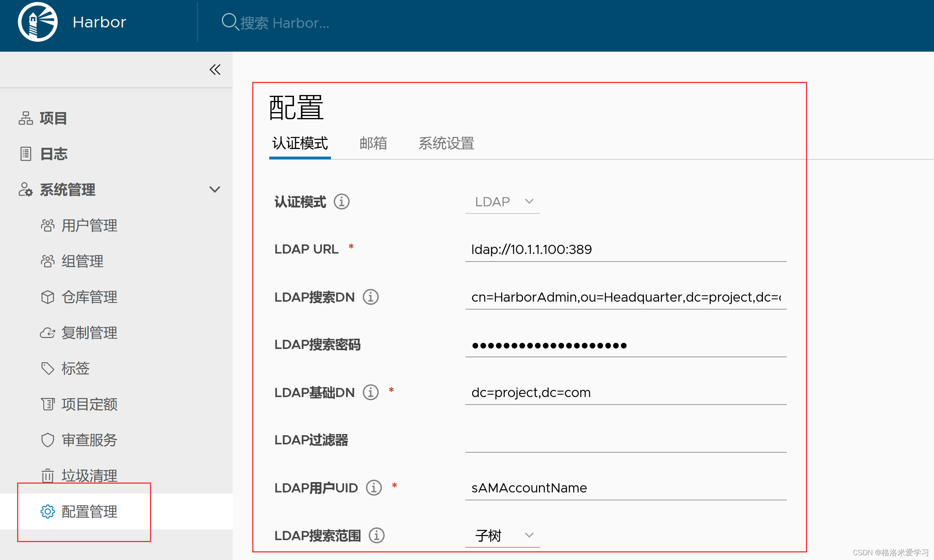This screenshot has width=934, height=560.
Task: Show info tooltip for LDAP用户UID
Action: pyautogui.click(x=374, y=488)
